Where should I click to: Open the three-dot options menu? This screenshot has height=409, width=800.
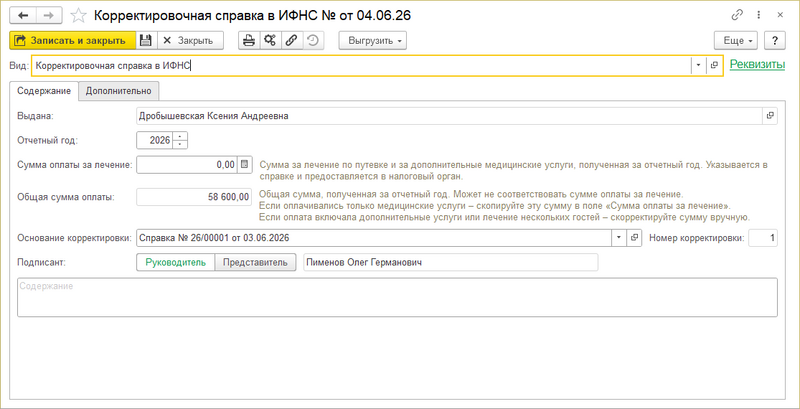[760, 15]
